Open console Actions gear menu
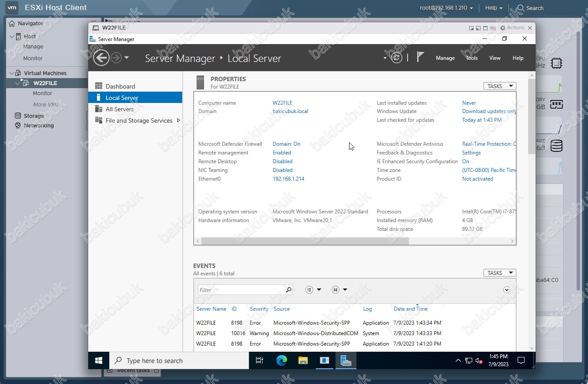Screen dimensions: 588x384 pos(512,27)
